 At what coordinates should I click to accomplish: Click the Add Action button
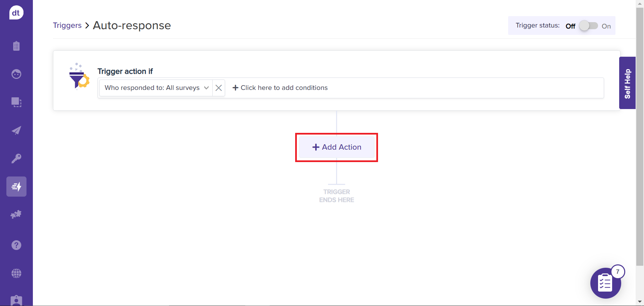[336, 147]
